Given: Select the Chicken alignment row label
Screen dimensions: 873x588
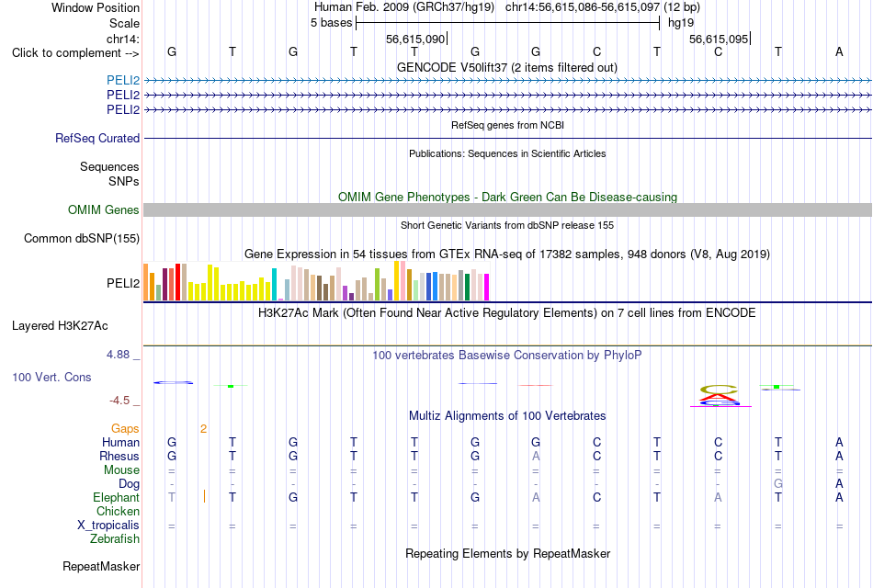Looking at the screenshot, I should pyautogui.click(x=118, y=511).
